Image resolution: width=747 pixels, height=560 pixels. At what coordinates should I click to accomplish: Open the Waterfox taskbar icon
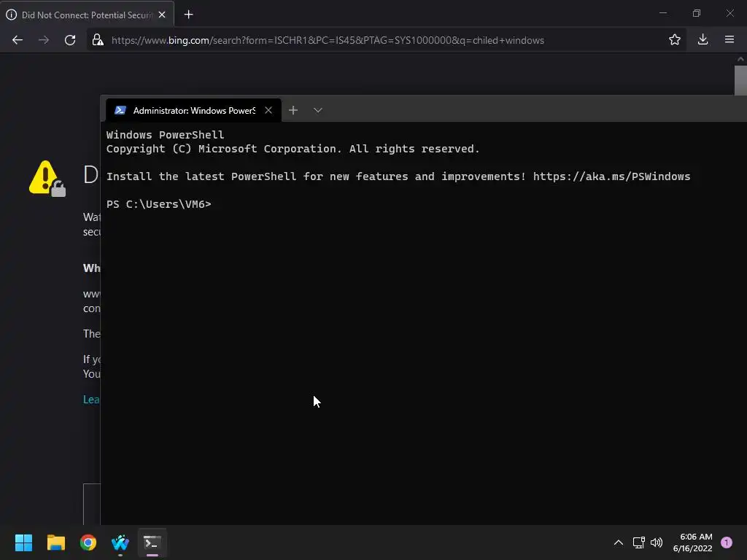120,542
